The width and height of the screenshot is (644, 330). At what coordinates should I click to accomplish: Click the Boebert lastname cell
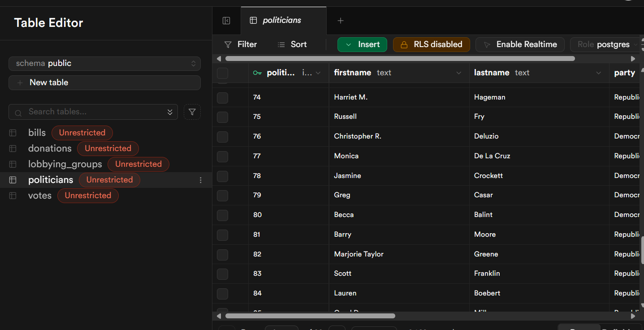tap(539, 293)
